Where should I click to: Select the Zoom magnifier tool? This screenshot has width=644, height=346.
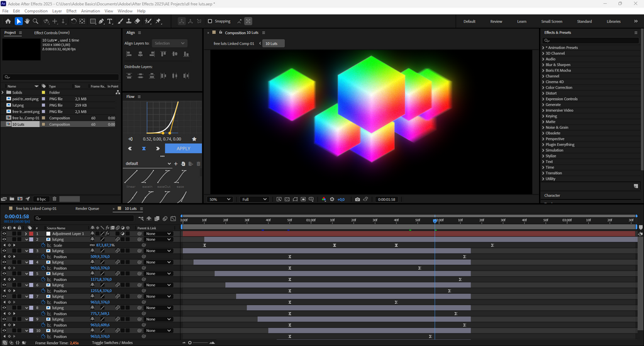(x=36, y=21)
